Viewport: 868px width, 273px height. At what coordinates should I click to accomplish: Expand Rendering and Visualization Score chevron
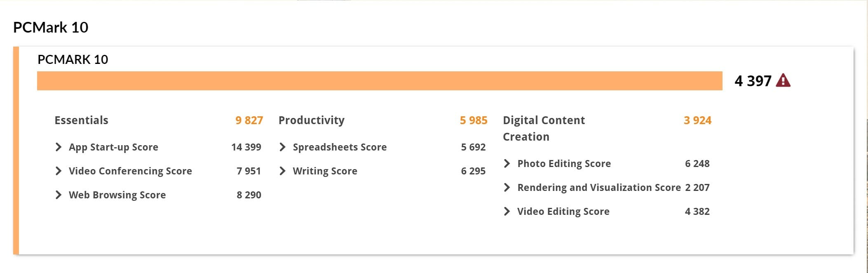pyautogui.click(x=507, y=188)
